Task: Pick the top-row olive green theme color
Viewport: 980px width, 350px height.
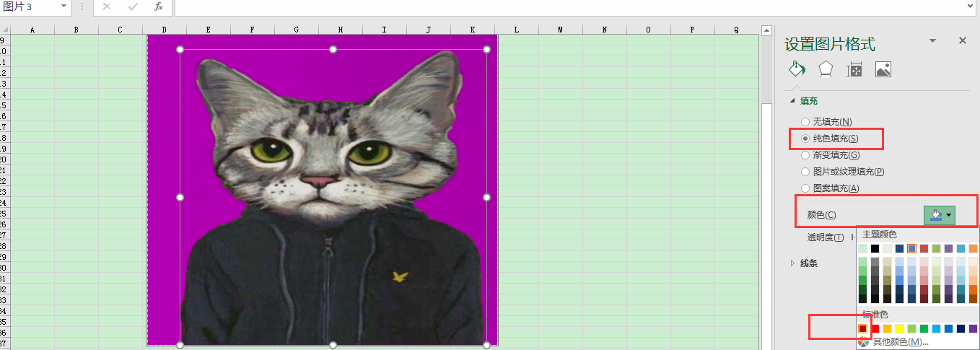Action: (x=937, y=248)
